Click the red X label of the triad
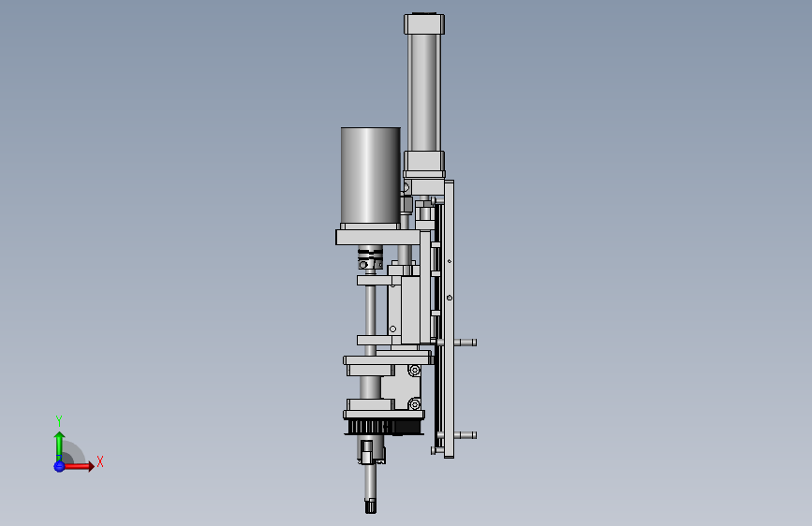The height and width of the screenshot is (526, 812). tap(100, 461)
